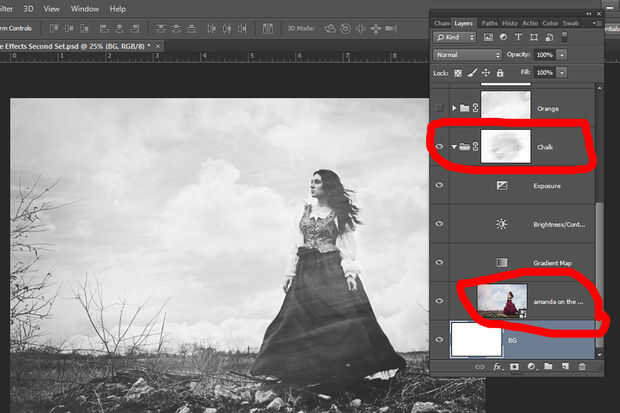This screenshot has height=413, width=620.
Task: Close the Effects Second Set.psd document tab
Action: (158, 46)
